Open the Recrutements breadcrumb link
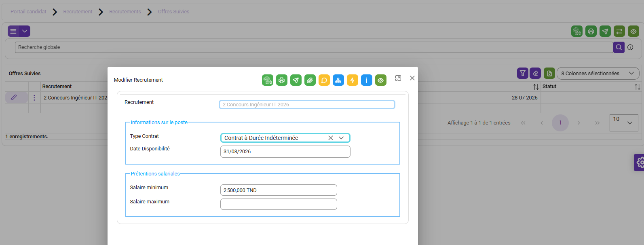 pyautogui.click(x=125, y=12)
